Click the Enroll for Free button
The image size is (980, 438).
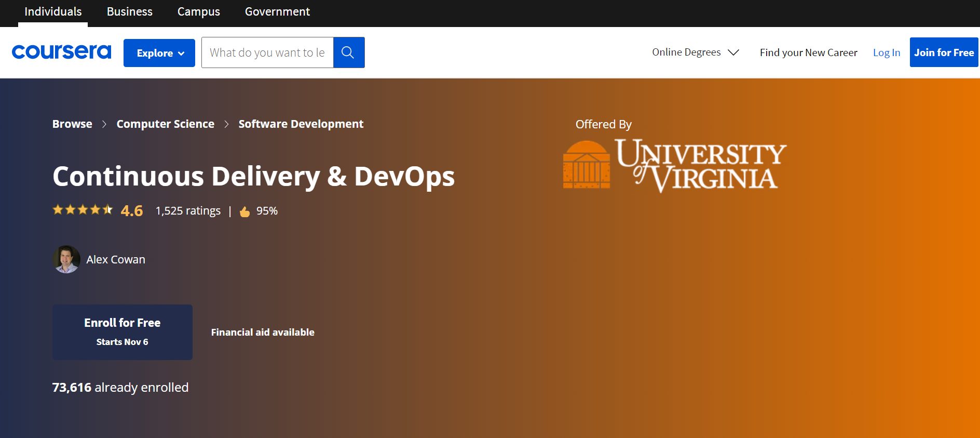[122, 332]
